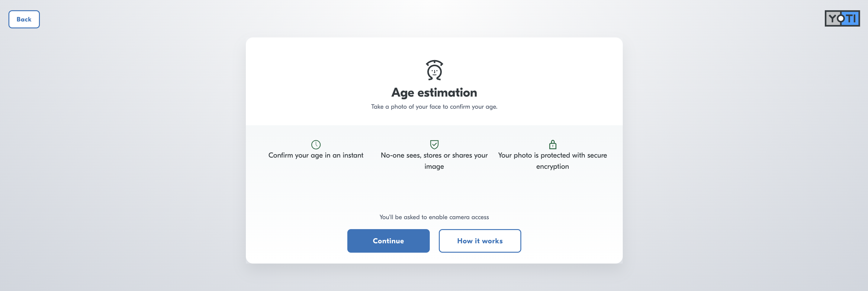The image size is (868, 291).
Task: Click 'No-one sees, stores or shares' text
Action: click(x=434, y=155)
